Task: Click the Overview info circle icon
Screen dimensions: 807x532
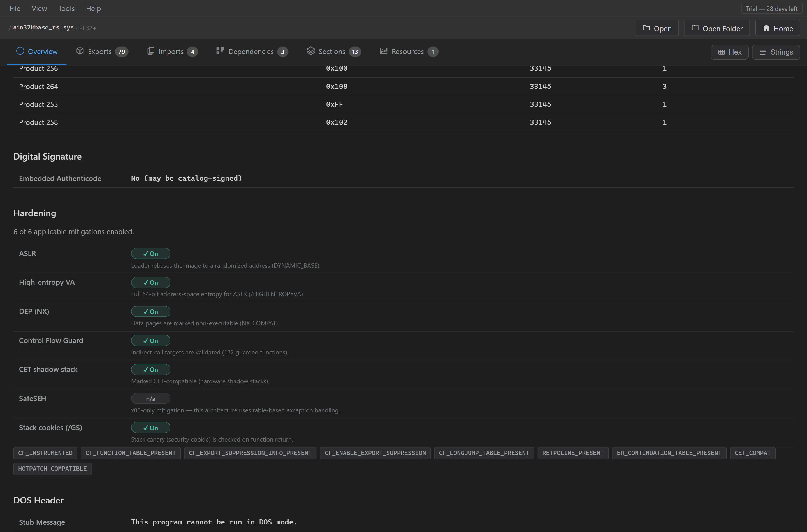Action: (20, 51)
